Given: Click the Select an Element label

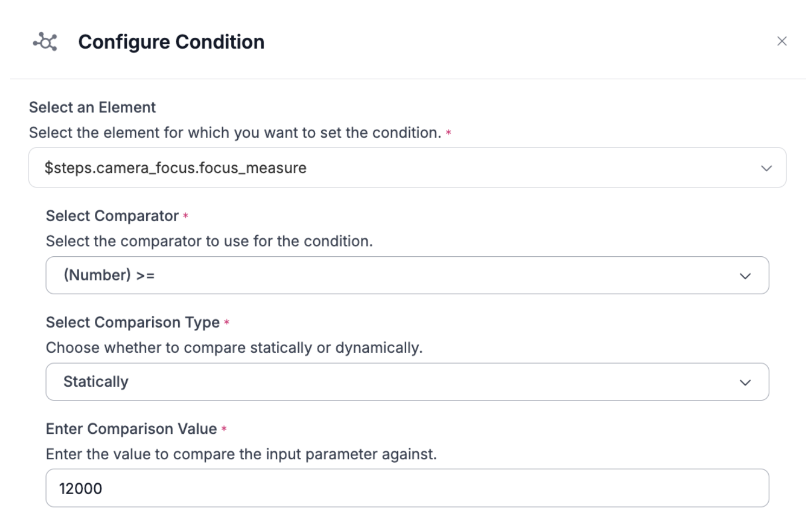Looking at the screenshot, I should coord(92,107).
